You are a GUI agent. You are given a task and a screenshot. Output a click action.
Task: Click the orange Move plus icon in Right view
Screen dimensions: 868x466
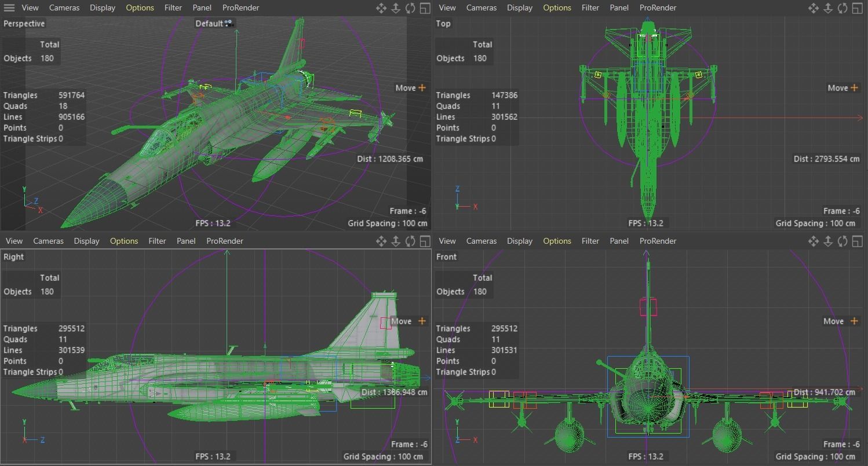[x=422, y=321]
